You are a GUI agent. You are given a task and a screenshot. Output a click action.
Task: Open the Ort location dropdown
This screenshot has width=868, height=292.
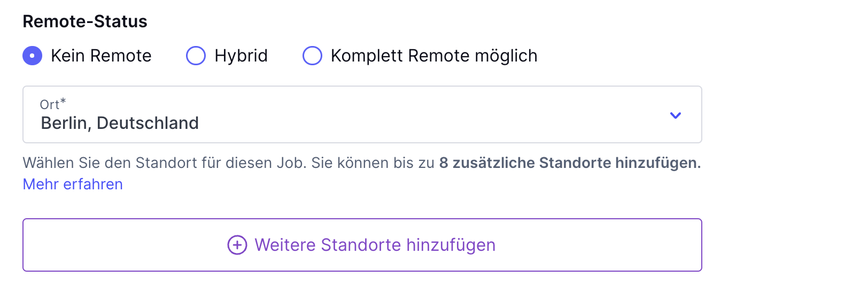click(x=362, y=114)
